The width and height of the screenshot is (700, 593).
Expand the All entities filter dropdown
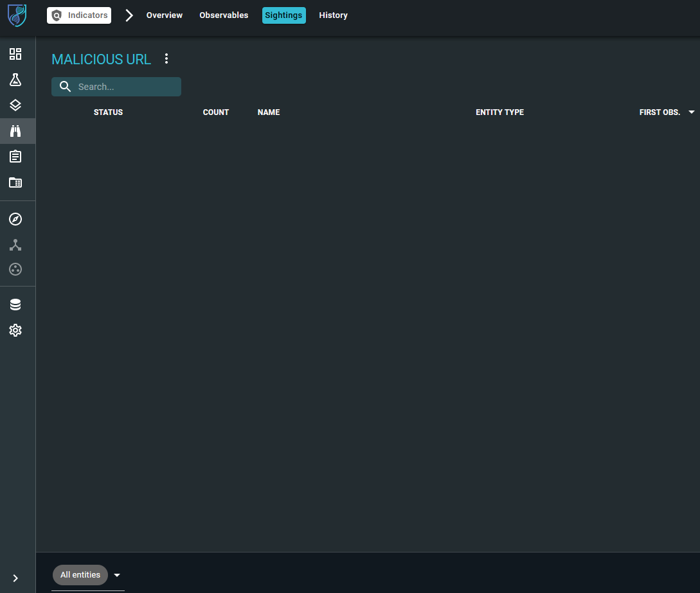tap(116, 575)
